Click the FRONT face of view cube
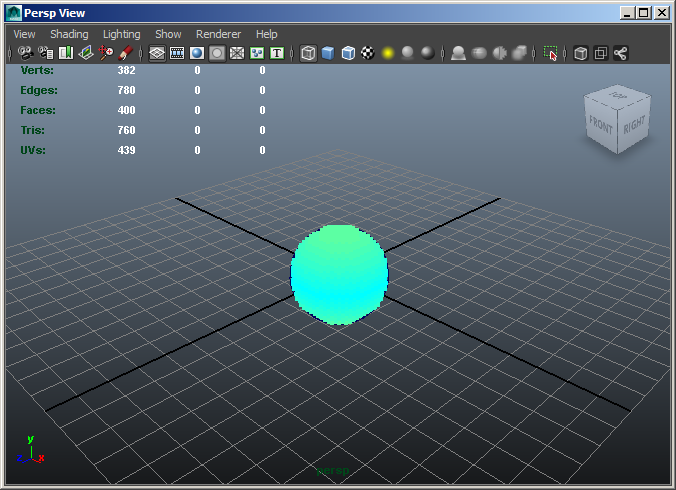The image size is (676, 490). (601, 126)
